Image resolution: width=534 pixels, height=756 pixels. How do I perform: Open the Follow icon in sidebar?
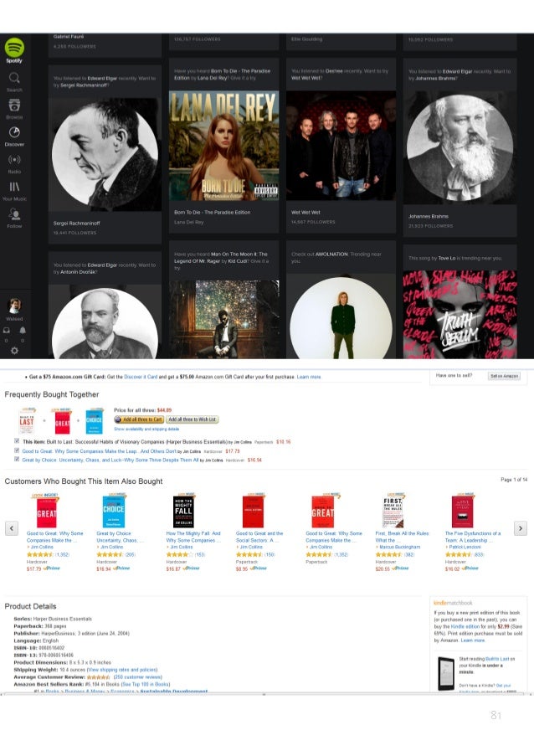click(x=14, y=213)
